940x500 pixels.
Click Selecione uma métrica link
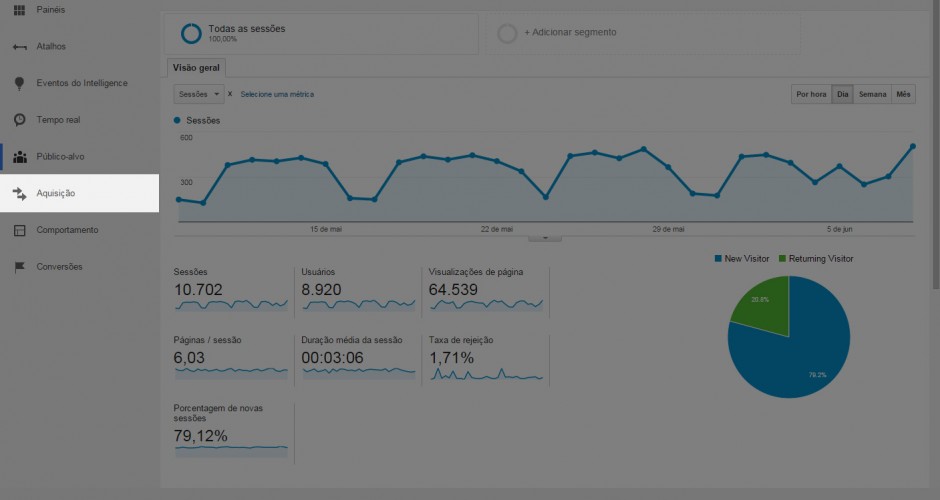pos(277,94)
